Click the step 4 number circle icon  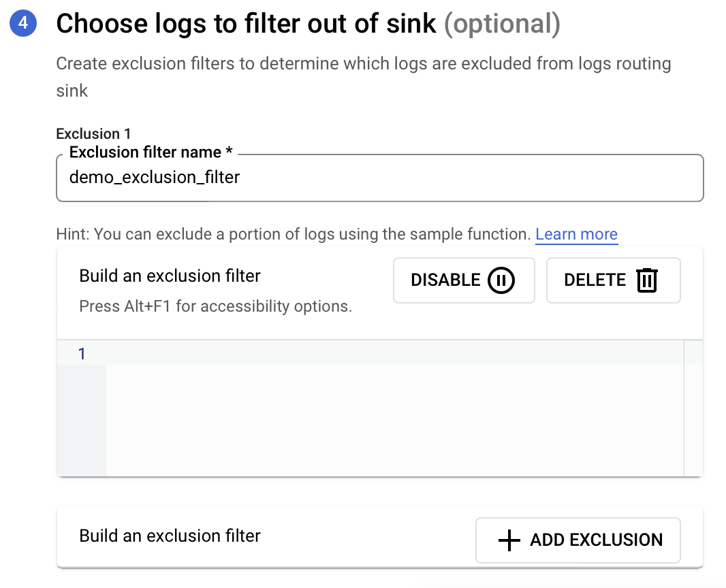click(23, 22)
